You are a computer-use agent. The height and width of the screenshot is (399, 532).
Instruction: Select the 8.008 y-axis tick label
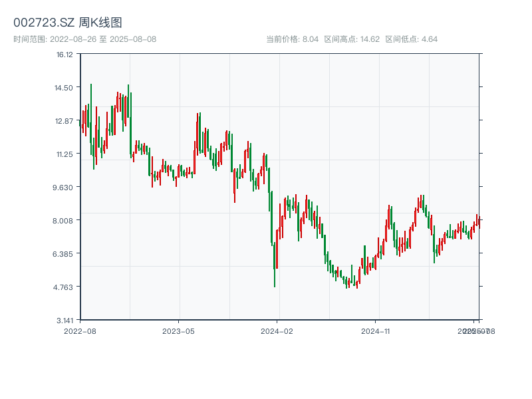point(65,221)
